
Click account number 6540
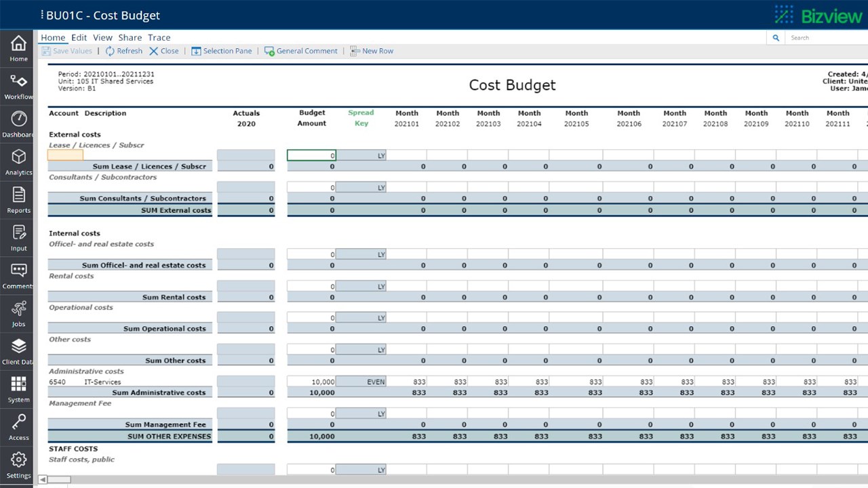click(58, 382)
